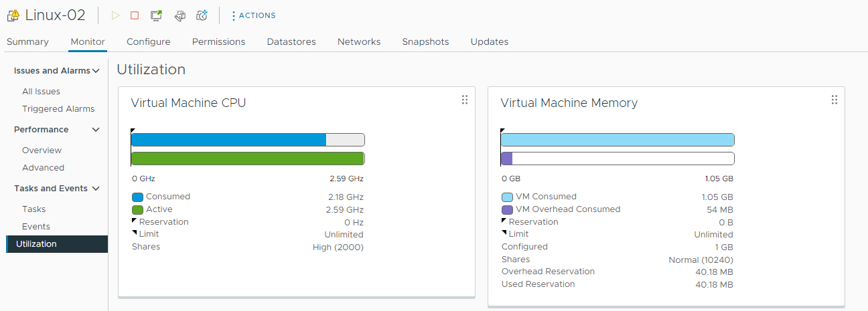Viewport: 868px width, 311px height.
Task: Switch to the Summary tab
Action: (x=27, y=41)
